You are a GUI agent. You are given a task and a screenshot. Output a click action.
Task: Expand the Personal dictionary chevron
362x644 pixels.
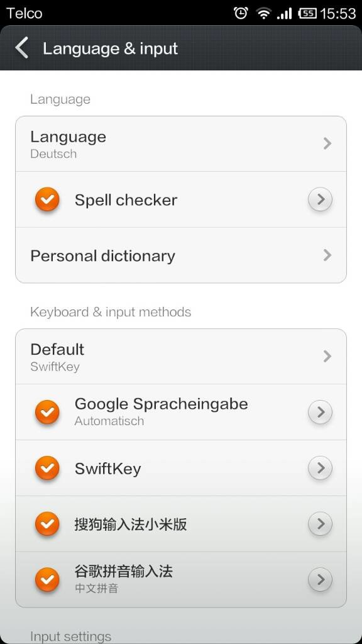pos(327,255)
